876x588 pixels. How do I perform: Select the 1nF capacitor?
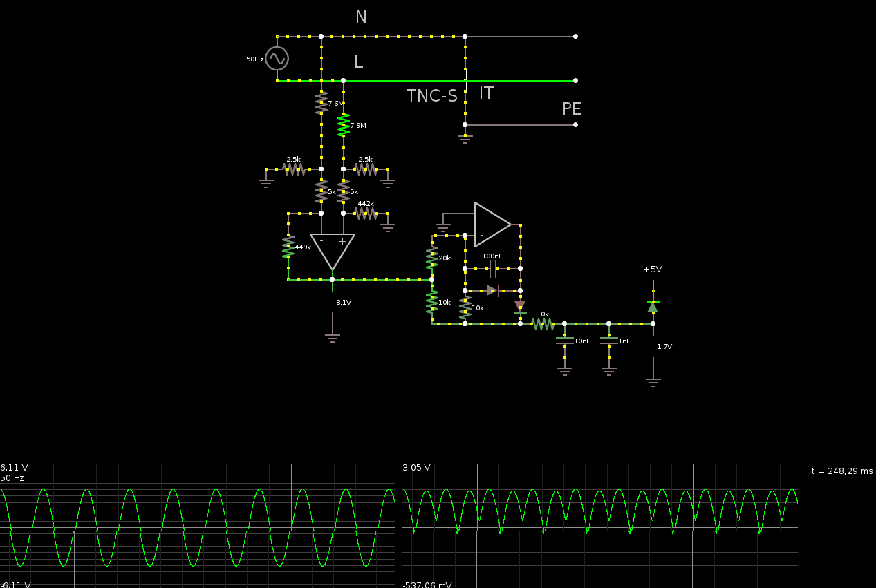pos(609,341)
